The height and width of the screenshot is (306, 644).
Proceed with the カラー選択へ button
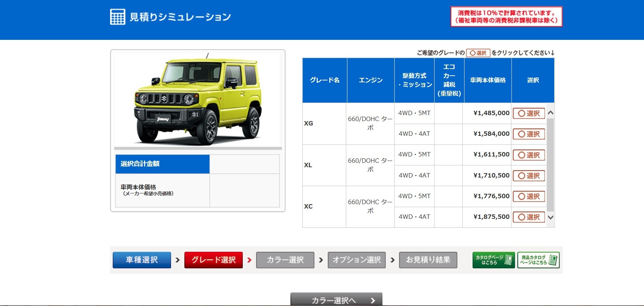coord(336,299)
